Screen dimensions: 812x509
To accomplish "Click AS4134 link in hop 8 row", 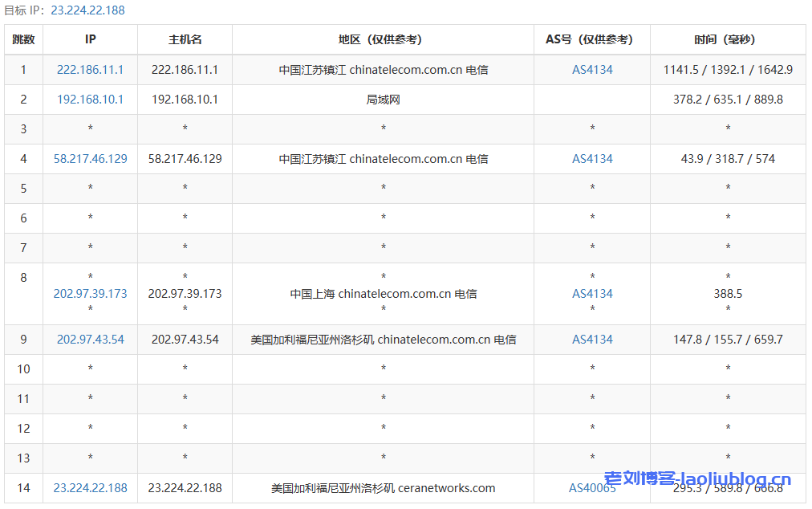I will pyautogui.click(x=592, y=294).
